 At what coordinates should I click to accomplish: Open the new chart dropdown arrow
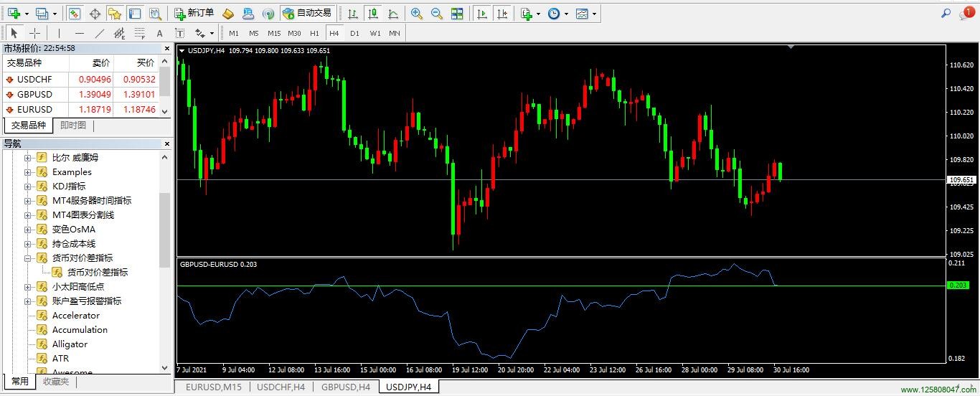pos(27,14)
